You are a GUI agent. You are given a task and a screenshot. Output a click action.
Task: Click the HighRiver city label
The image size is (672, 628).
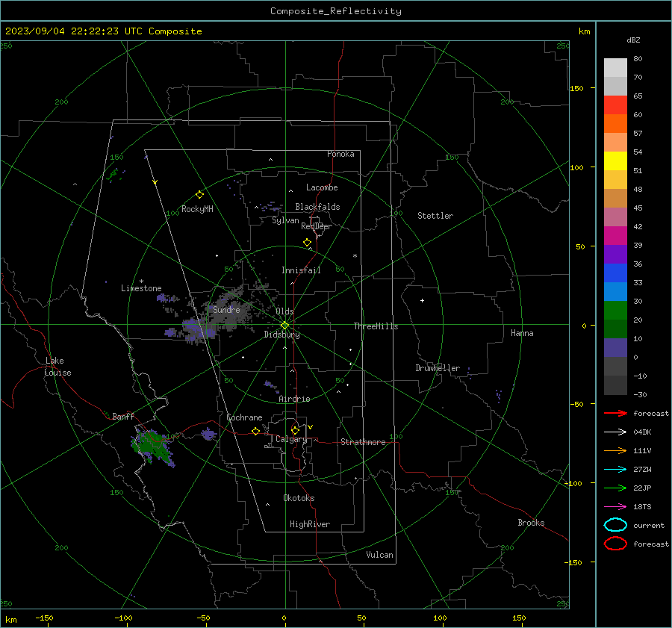pyautogui.click(x=310, y=524)
